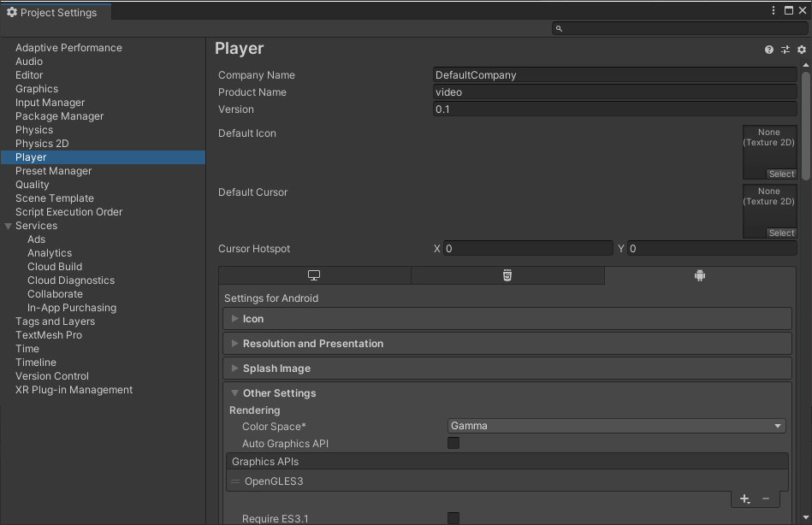Grab the OpenGLES3 reorder handle
The width and height of the screenshot is (812, 525).
[x=235, y=481]
